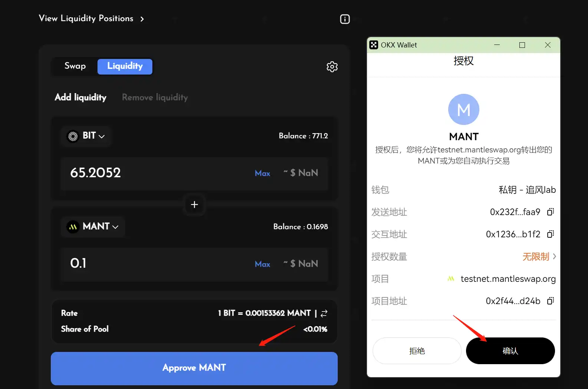Click the MANT avatar circle in the wallet
This screenshot has width=588, height=389.
463,109
